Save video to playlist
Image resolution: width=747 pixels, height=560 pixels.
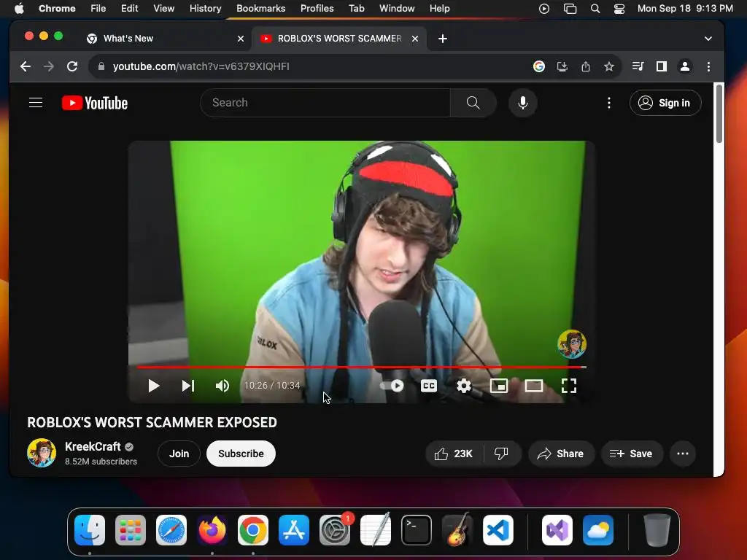632,454
